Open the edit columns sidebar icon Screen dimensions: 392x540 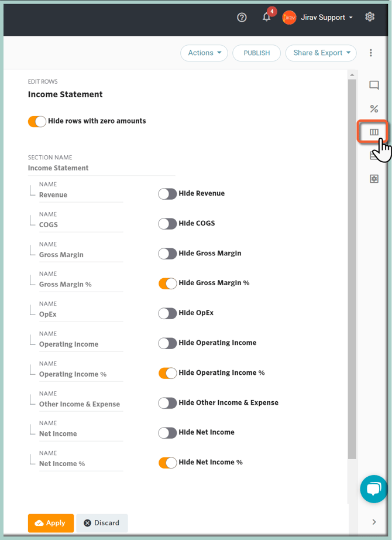pos(374,132)
